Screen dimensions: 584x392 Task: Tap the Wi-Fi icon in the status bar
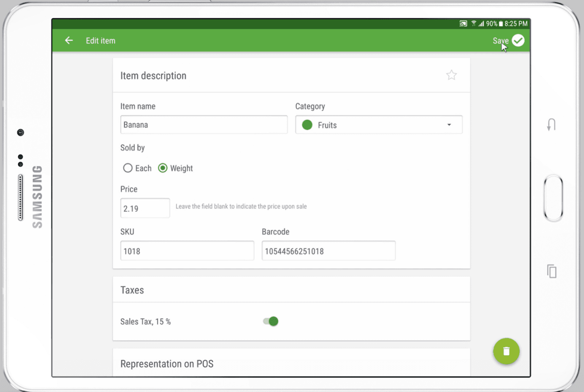[x=473, y=24]
